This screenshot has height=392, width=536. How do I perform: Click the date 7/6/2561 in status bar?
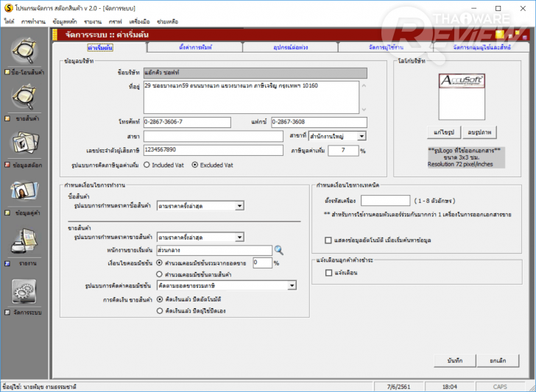[x=398, y=387]
